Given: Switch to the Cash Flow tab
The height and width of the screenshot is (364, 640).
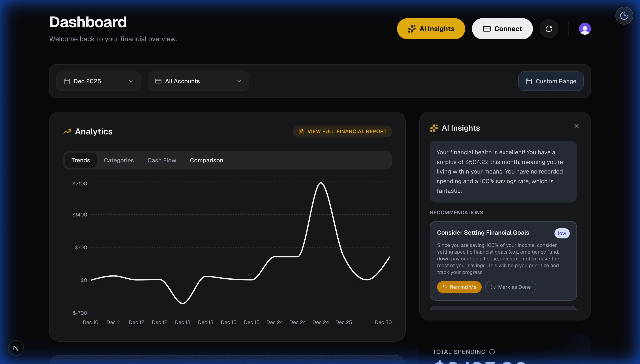Looking at the screenshot, I should coord(162,160).
